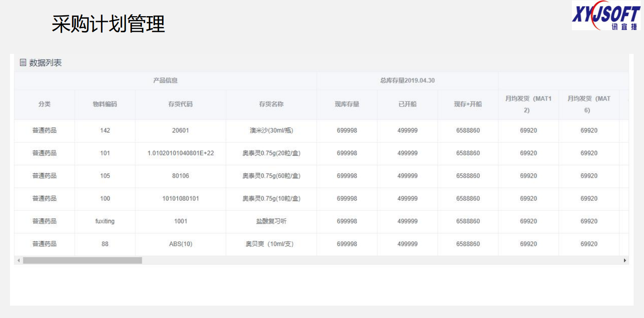
Task: Click material code 100
Action: click(105, 199)
